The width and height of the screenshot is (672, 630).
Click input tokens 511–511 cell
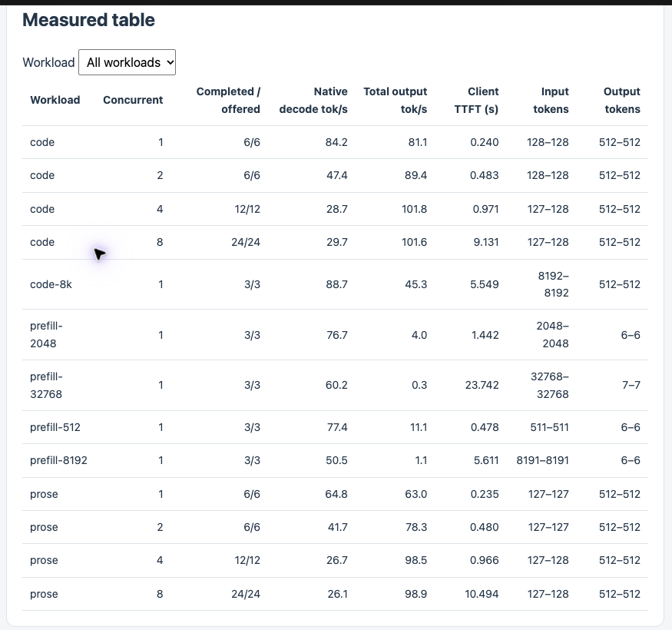tap(549, 427)
